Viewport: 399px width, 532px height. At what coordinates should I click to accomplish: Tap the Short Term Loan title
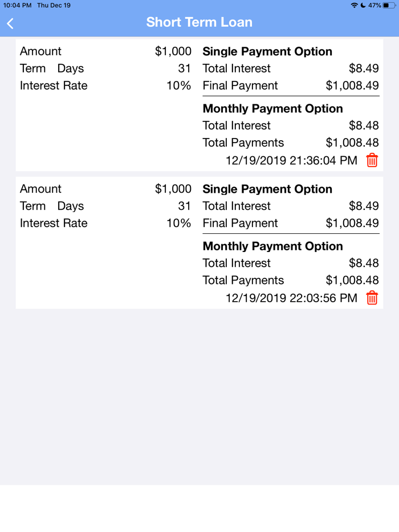(199, 22)
